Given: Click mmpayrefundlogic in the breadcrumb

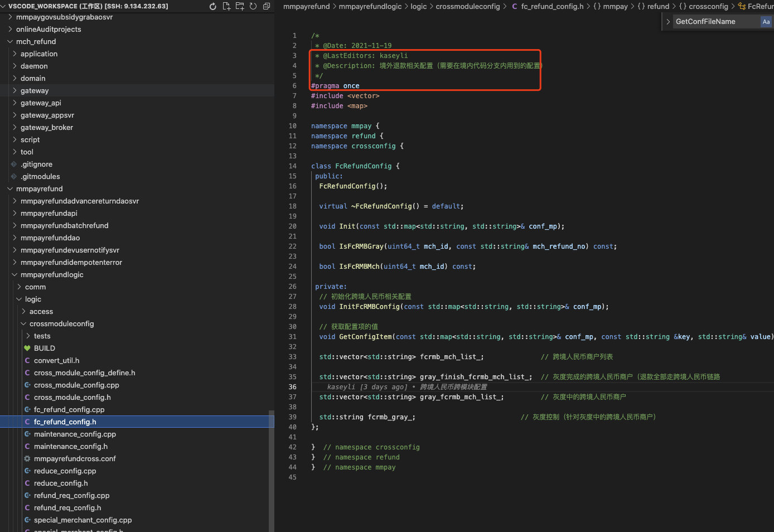Looking at the screenshot, I should pyautogui.click(x=370, y=6).
